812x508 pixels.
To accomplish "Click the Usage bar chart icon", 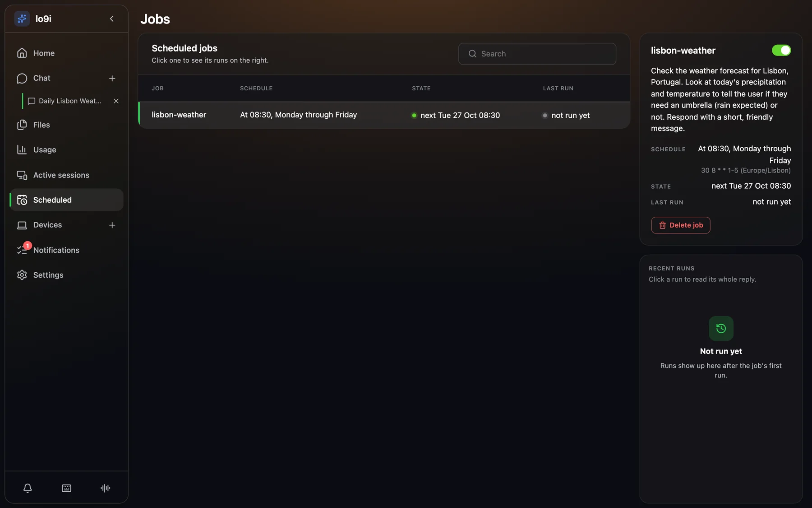I will click(x=22, y=149).
